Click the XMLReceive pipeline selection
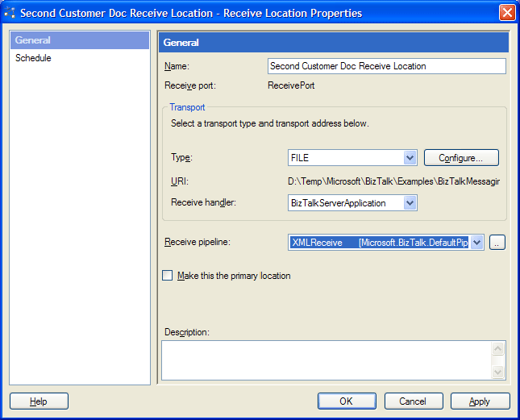 pos(379,243)
